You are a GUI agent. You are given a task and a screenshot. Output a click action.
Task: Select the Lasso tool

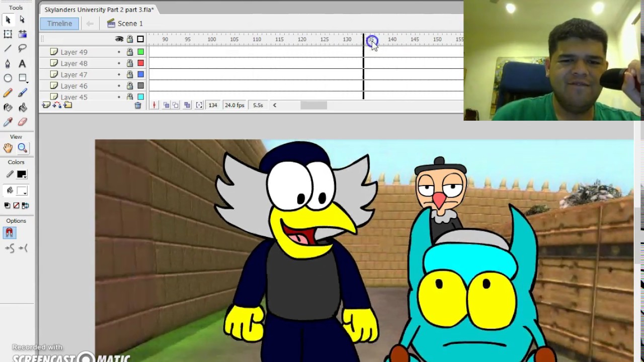coord(22,48)
